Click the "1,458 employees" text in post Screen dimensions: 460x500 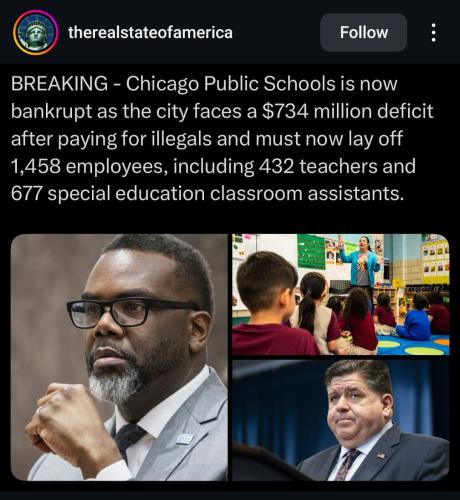[x=89, y=166]
